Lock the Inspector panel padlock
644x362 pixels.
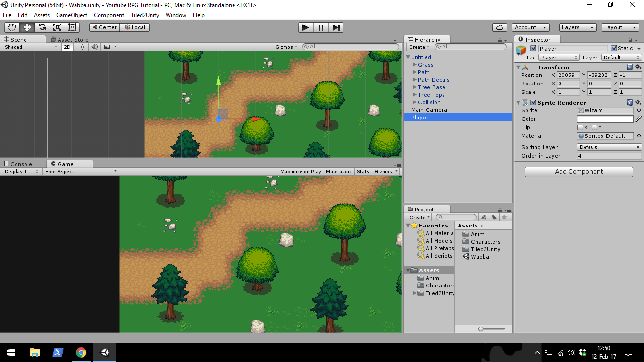pyautogui.click(x=631, y=40)
